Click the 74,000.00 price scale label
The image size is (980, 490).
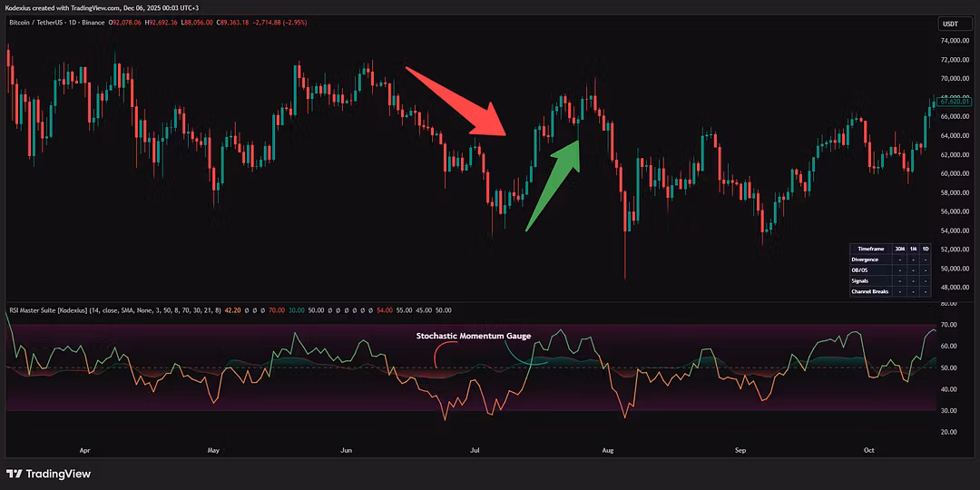point(955,41)
